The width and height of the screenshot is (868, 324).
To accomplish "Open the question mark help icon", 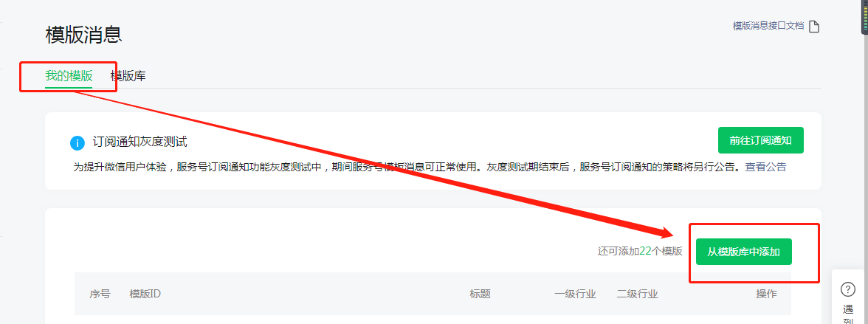I will (x=847, y=289).
